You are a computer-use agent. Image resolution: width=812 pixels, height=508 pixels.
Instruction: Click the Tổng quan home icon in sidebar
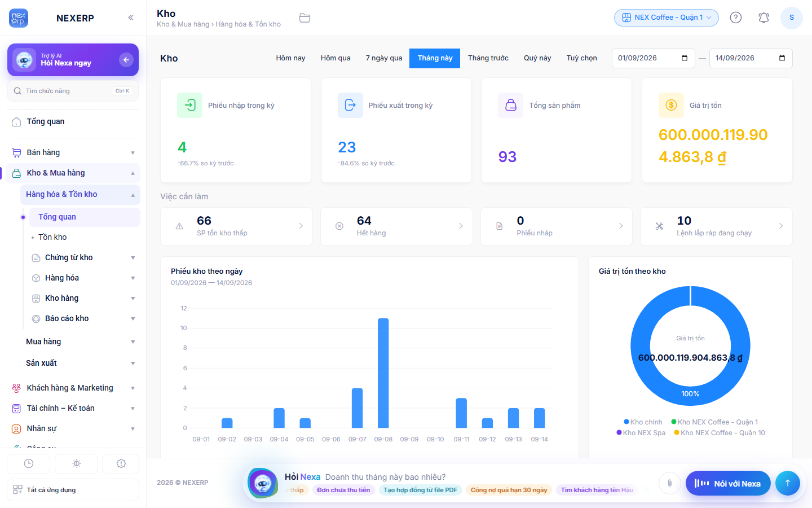pos(17,122)
